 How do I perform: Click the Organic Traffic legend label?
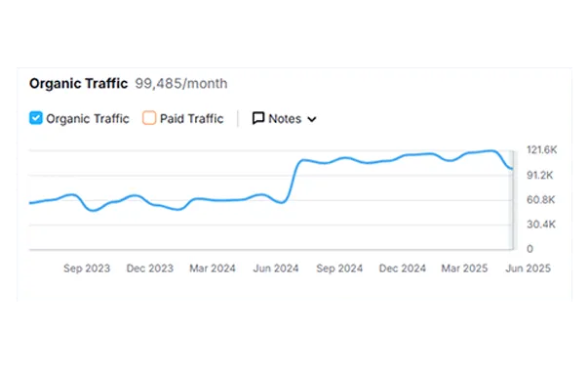pyautogui.click(x=88, y=119)
